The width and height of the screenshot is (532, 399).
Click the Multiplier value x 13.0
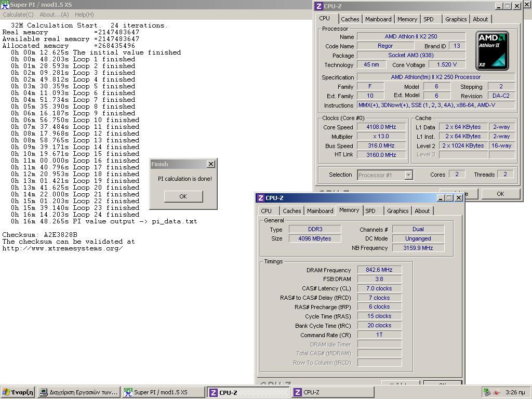click(x=381, y=136)
